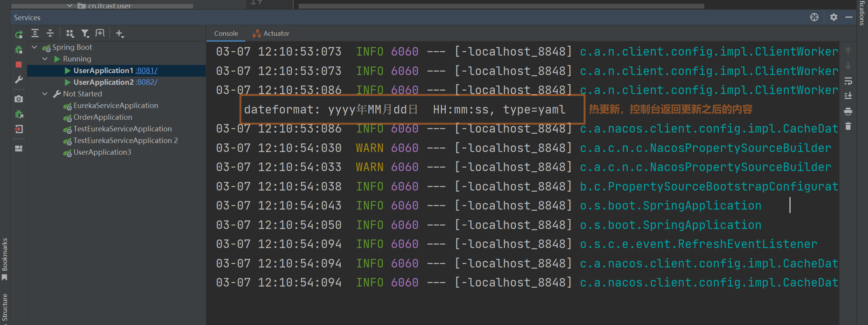Stop the running service with red square
This screenshot has width=868, height=325.
point(19,65)
